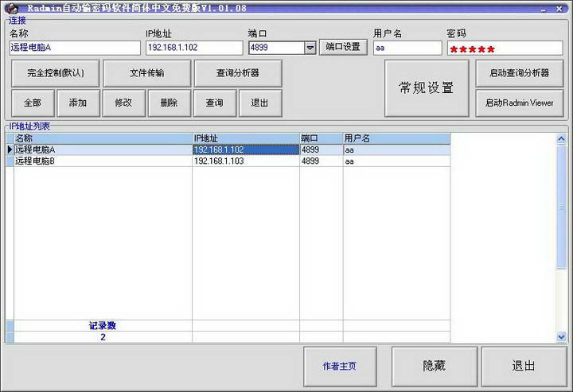Click the 完全控制(默认) button
Viewport: 573px width, 392px height.
pyautogui.click(x=56, y=73)
